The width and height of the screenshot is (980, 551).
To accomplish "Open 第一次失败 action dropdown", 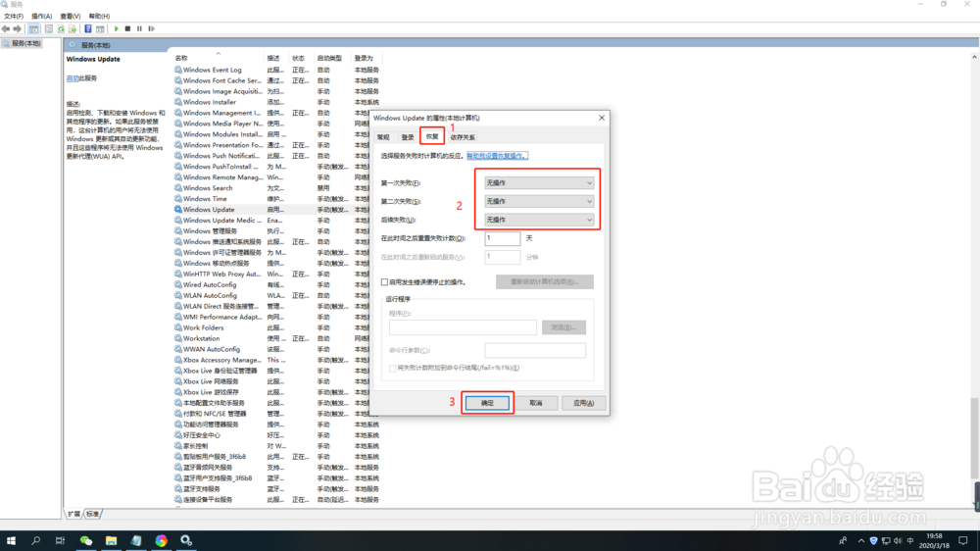I will [539, 182].
